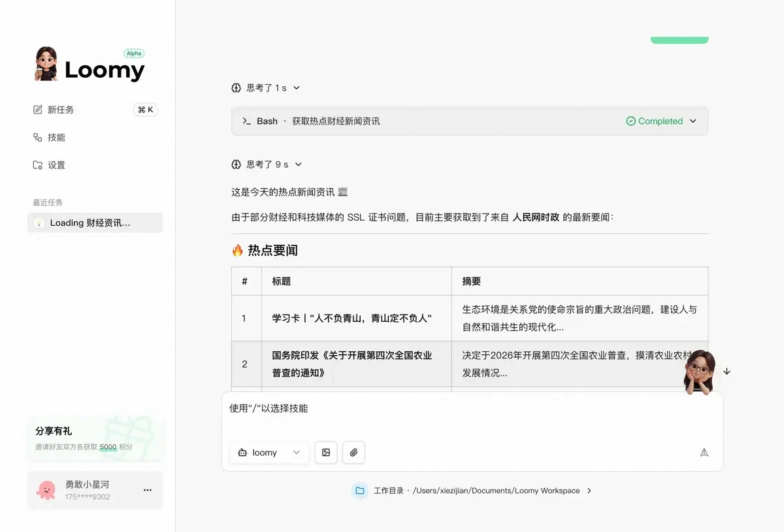784x532 pixels.
Task: Click the 获取热点财经新闻资讯 text
Action: tap(336, 121)
